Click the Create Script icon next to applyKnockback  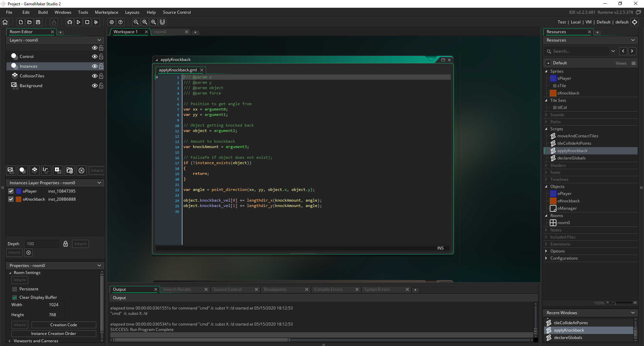553,151
